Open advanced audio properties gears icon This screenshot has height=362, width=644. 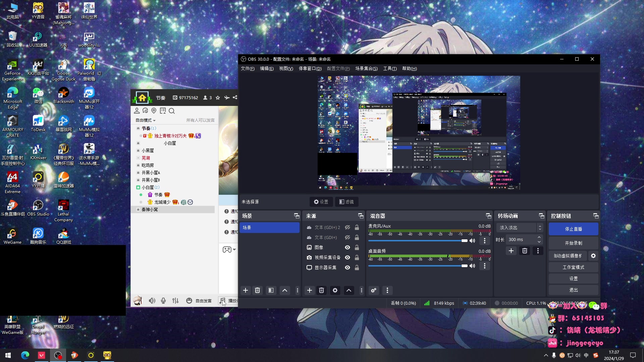click(374, 290)
